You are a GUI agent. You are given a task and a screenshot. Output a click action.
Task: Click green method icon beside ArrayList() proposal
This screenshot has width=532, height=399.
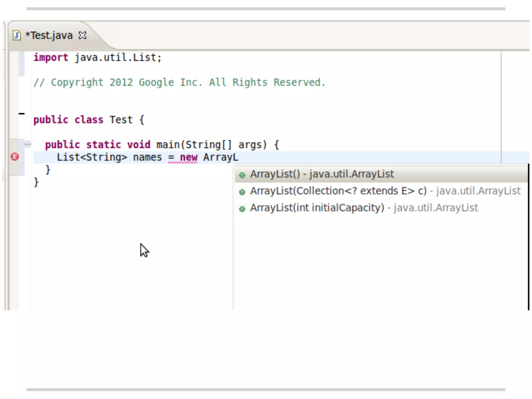click(x=242, y=175)
